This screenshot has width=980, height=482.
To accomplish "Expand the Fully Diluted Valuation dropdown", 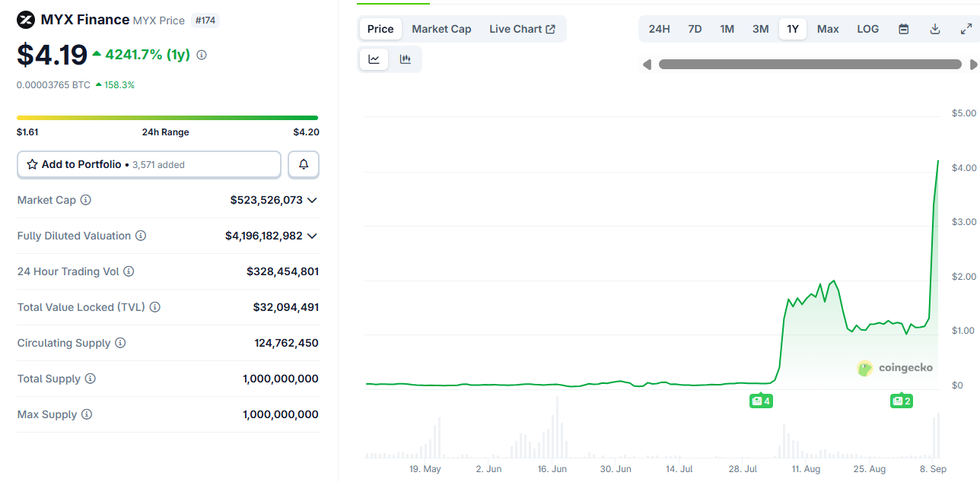I will pyautogui.click(x=312, y=236).
